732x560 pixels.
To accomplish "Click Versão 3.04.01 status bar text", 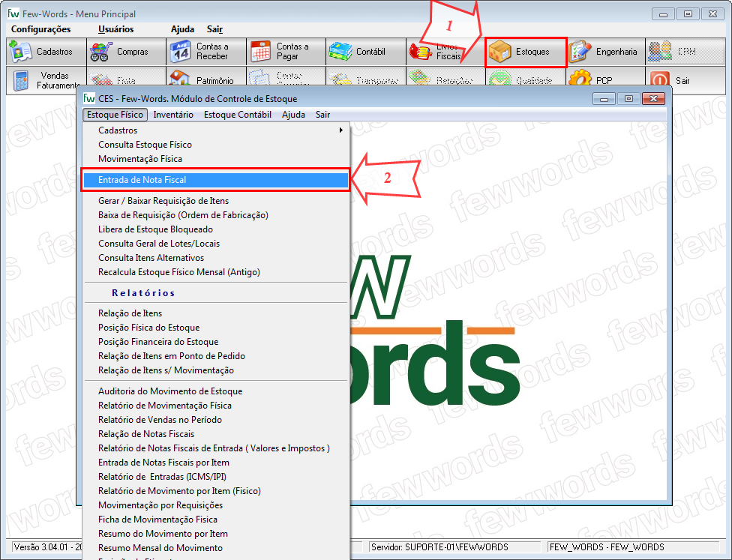I will click(x=48, y=547).
